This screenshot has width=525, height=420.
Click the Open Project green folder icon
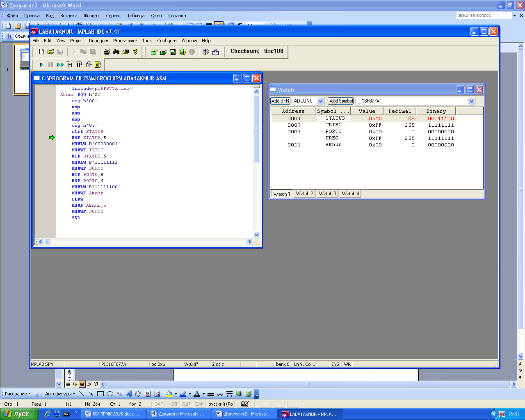[163, 52]
